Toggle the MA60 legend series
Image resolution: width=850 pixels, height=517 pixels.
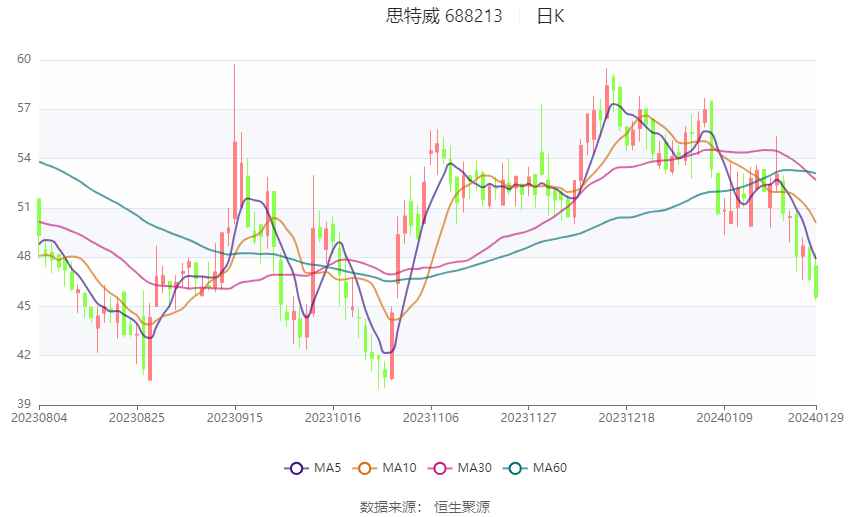point(535,468)
